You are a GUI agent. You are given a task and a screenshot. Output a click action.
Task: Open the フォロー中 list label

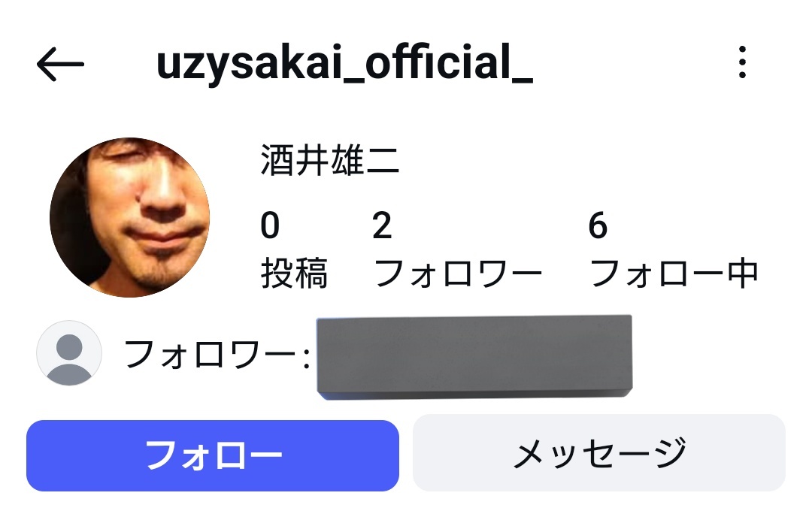674,274
